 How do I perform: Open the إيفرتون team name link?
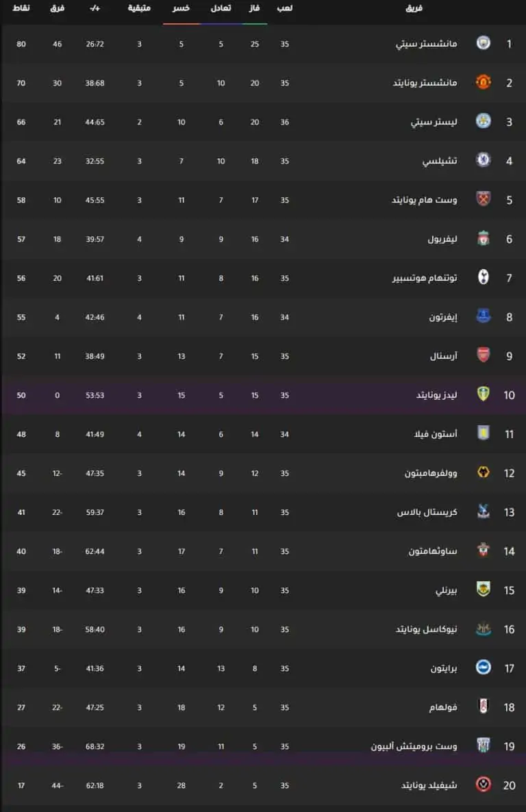click(x=443, y=317)
